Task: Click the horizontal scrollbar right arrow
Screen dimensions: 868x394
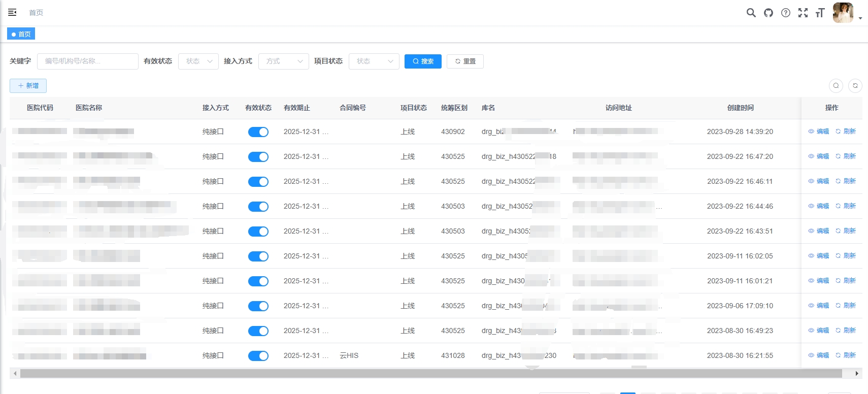Action: pos(857,374)
